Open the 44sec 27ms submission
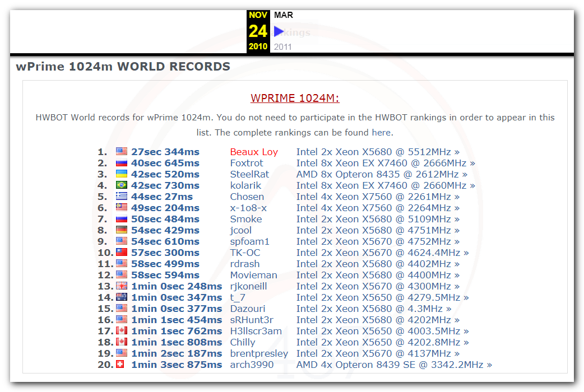The height and width of the screenshot is (392, 584). pos(161,197)
